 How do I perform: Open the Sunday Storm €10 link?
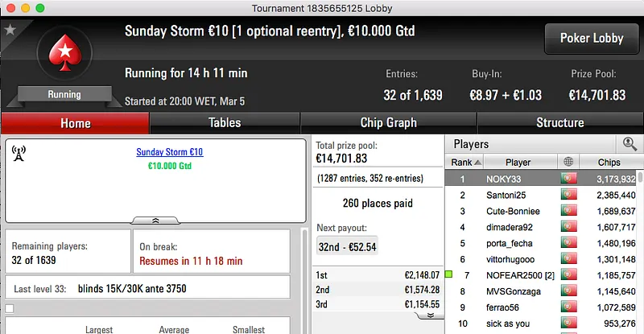(x=169, y=152)
